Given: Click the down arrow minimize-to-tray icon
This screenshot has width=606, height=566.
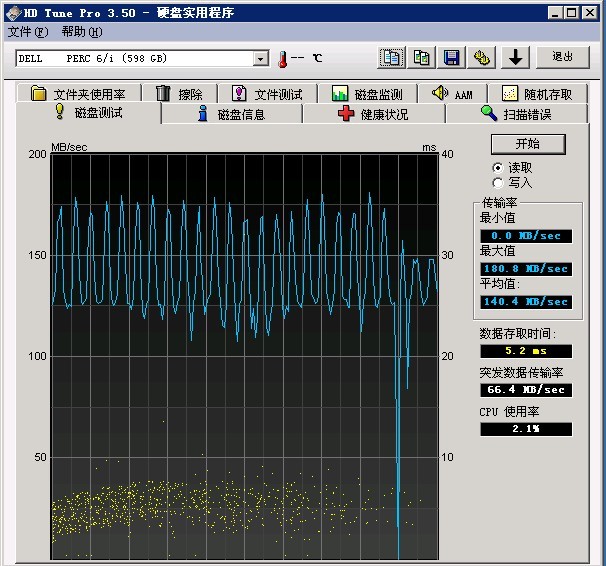Looking at the screenshot, I should (515, 58).
